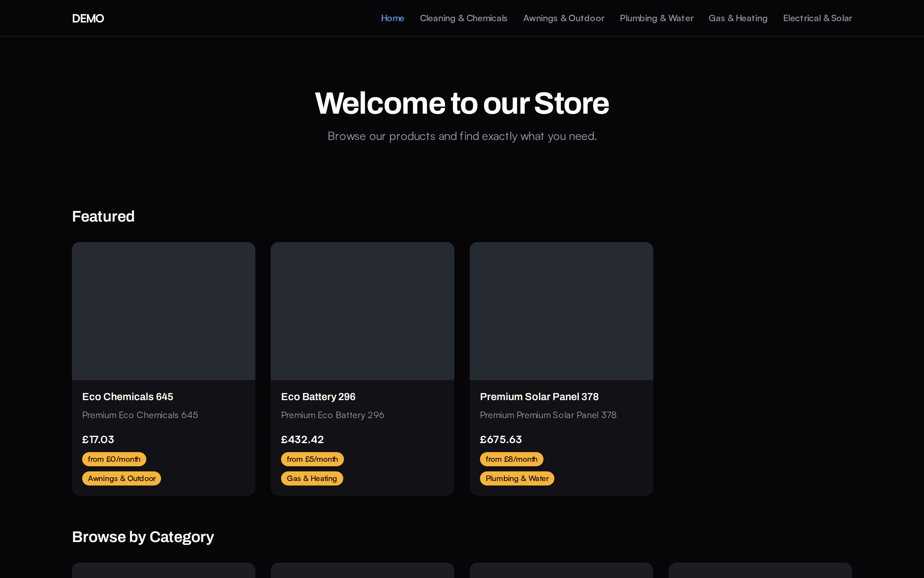Open Electrical & Solar nav link

[x=817, y=18]
